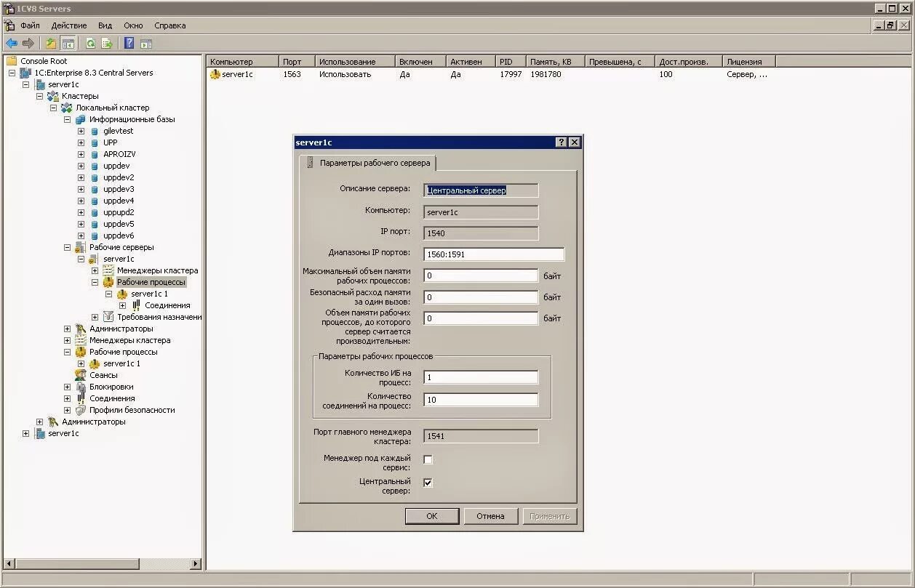Click the Диапазоны IP портов field
Screen dimensions: 915x588
[x=494, y=254]
